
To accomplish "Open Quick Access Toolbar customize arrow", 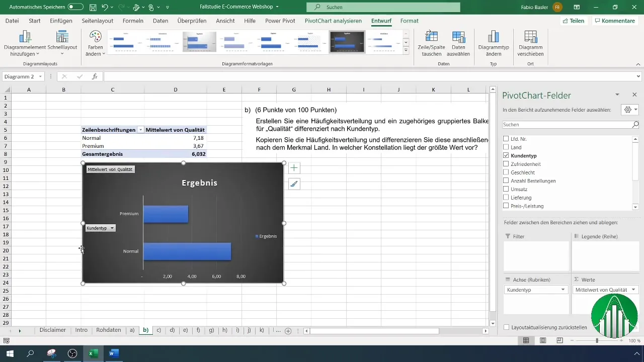I will pyautogui.click(x=167, y=8).
